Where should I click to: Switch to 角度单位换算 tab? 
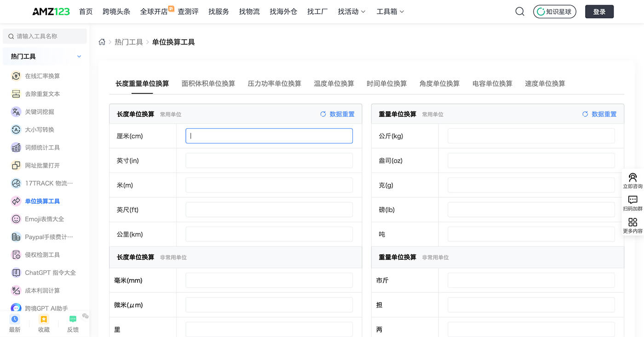click(440, 83)
